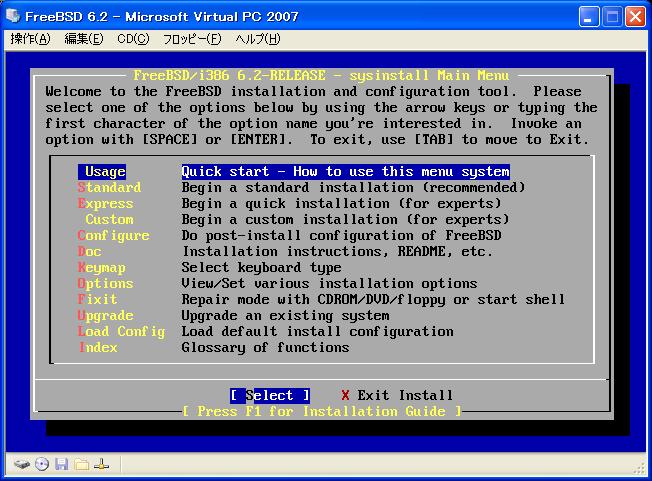This screenshot has height=481, width=652.
Task: Close the Virtual PC window
Action: (x=635, y=17)
